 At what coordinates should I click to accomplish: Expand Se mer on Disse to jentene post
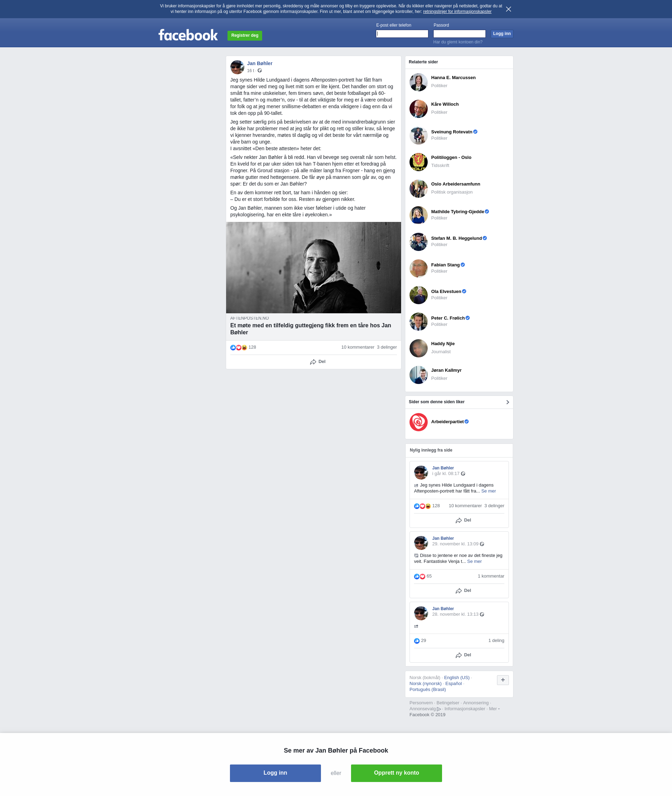click(x=474, y=562)
